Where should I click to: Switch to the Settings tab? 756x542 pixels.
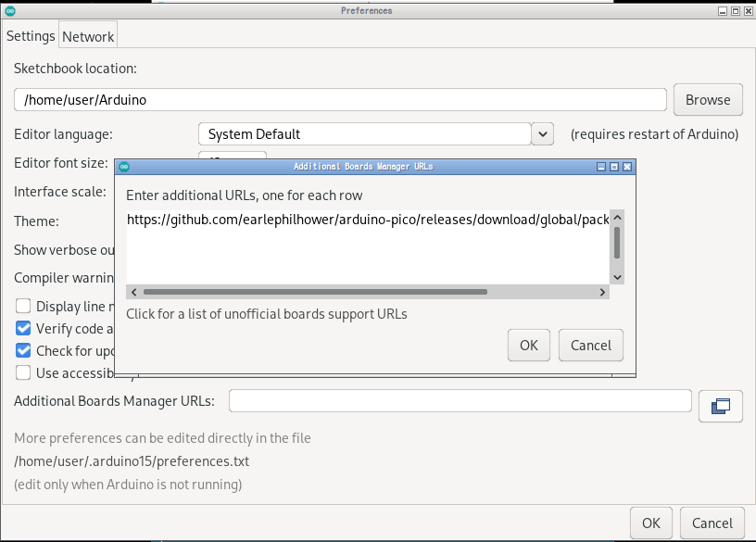31,36
